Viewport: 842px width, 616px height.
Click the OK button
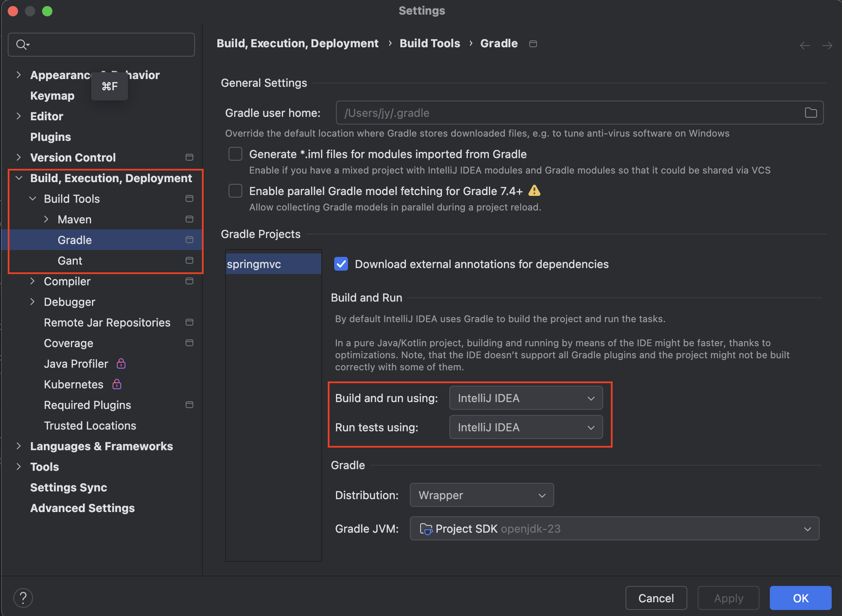(x=800, y=598)
